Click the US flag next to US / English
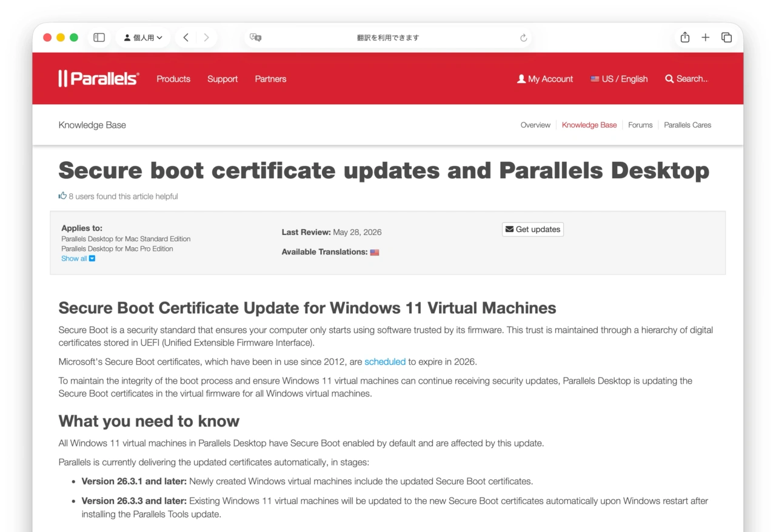Screen dimensions: 776x532 595,79
